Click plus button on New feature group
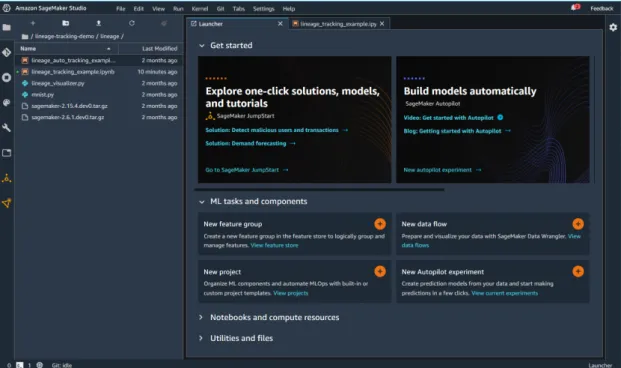 click(380, 224)
